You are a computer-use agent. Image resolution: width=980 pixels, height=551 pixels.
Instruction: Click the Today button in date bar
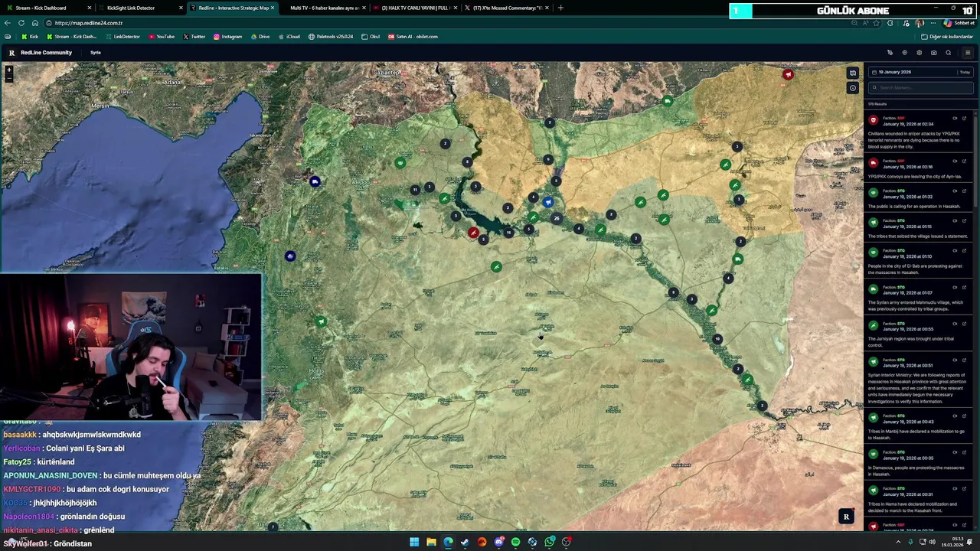(965, 72)
